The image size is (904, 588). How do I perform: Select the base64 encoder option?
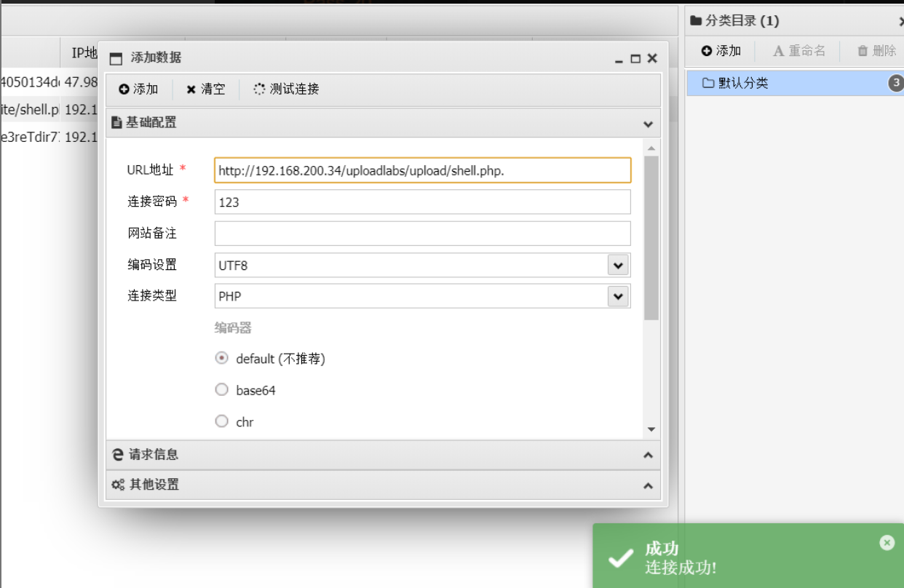222,390
